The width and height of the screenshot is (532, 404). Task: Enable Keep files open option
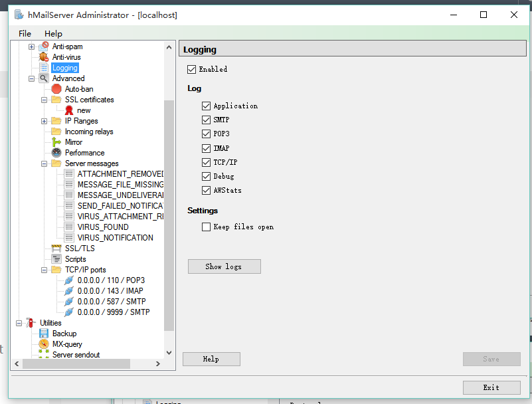pyautogui.click(x=206, y=227)
